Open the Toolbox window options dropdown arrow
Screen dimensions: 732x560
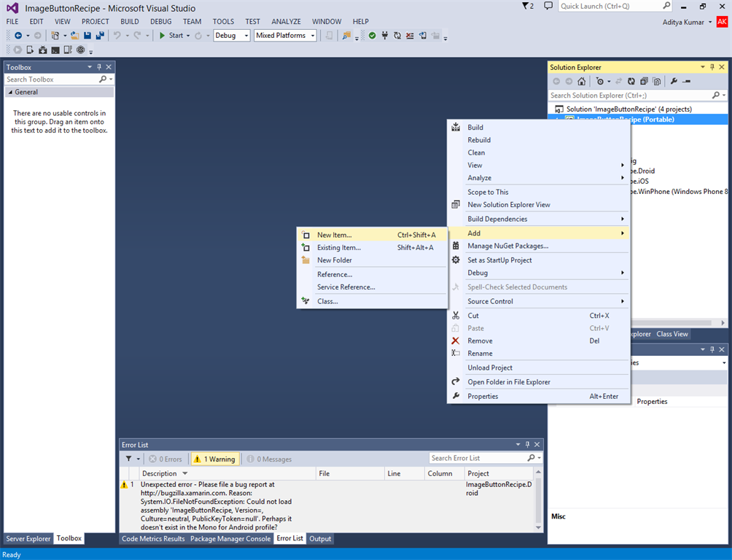pos(90,67)
